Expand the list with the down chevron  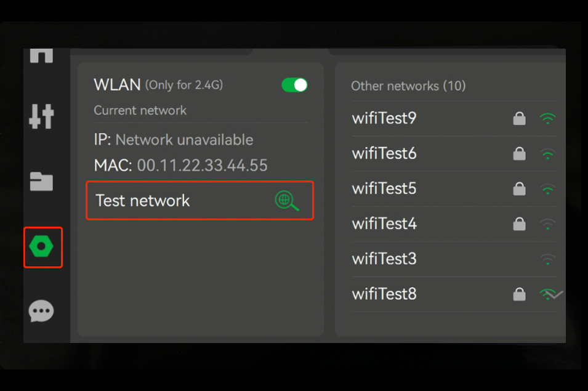[555, 296]
